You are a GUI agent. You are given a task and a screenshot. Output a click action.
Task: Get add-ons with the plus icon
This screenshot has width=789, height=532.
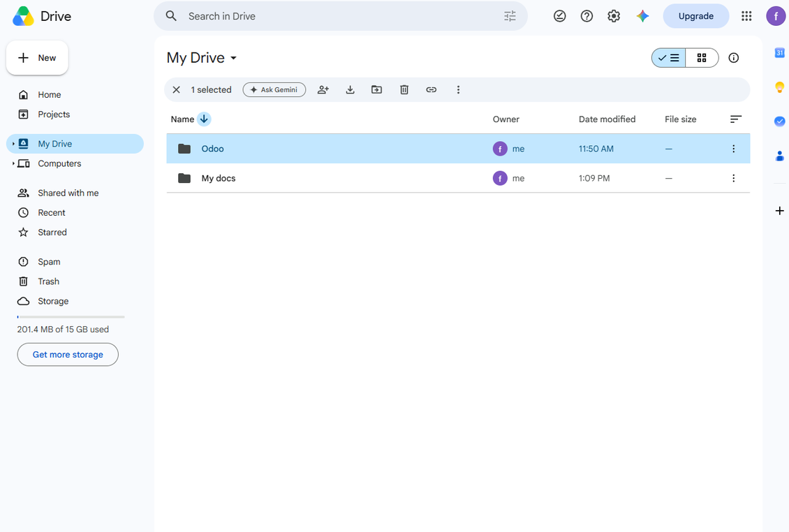[x=779, y=211]
